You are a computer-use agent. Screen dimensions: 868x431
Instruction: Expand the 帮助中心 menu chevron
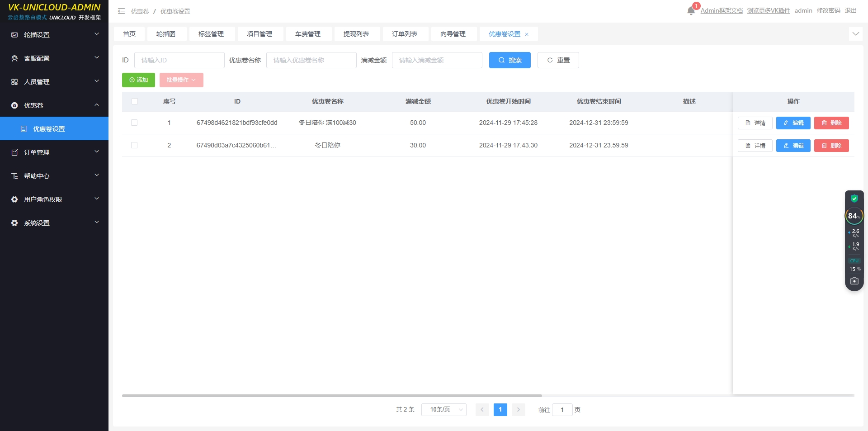click(96, 175)
